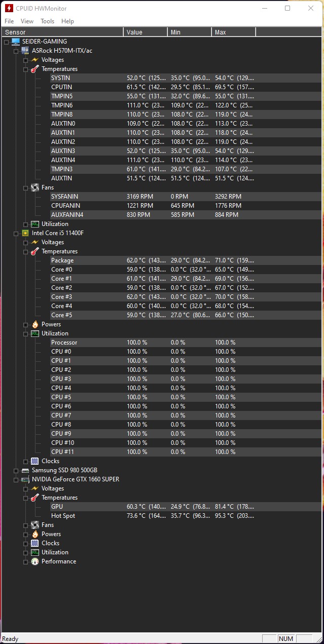Viewport: 324px width, 644px height.
Task: Click the drive icon next to Samsung SSD 980 500GB
Action: (24, 470)
